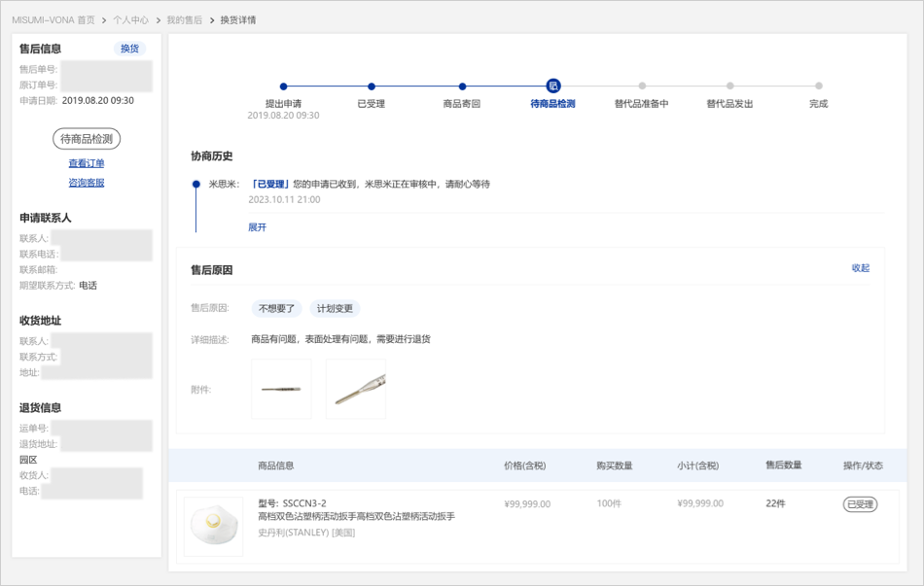Click the 已受理 progress step dot
Image resolution: width=924 pixels, height=586 pixels.
pyautogui.click(x=372, y=86)
